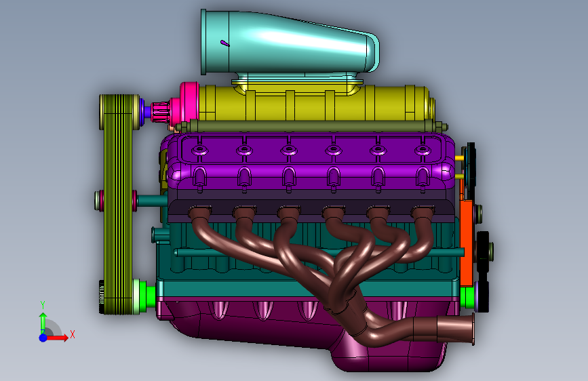Select the bright green crankshaft hub
The image size is (588, 381).
(148, 296)
